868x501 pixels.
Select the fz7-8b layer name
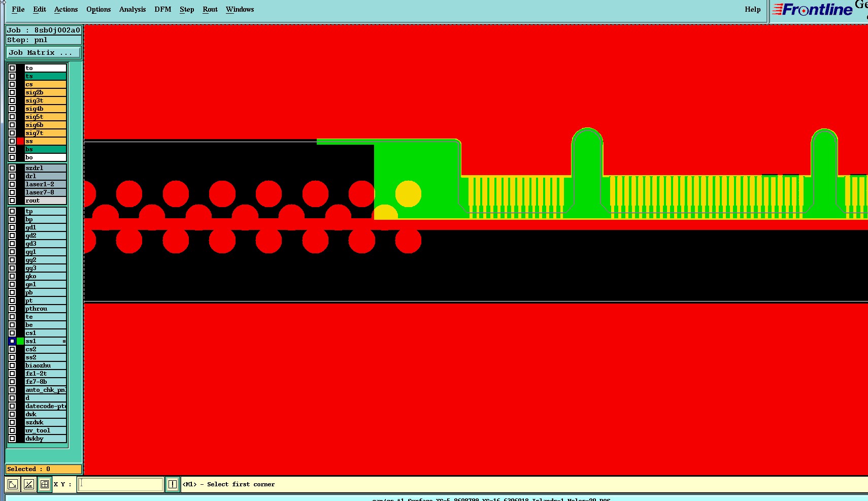coord(46,382)
